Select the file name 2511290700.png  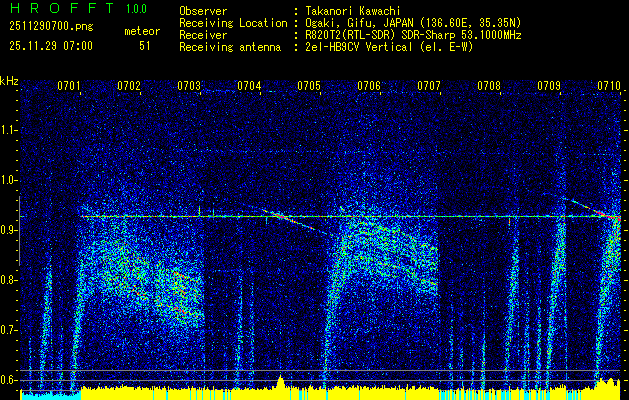[51, 27]
